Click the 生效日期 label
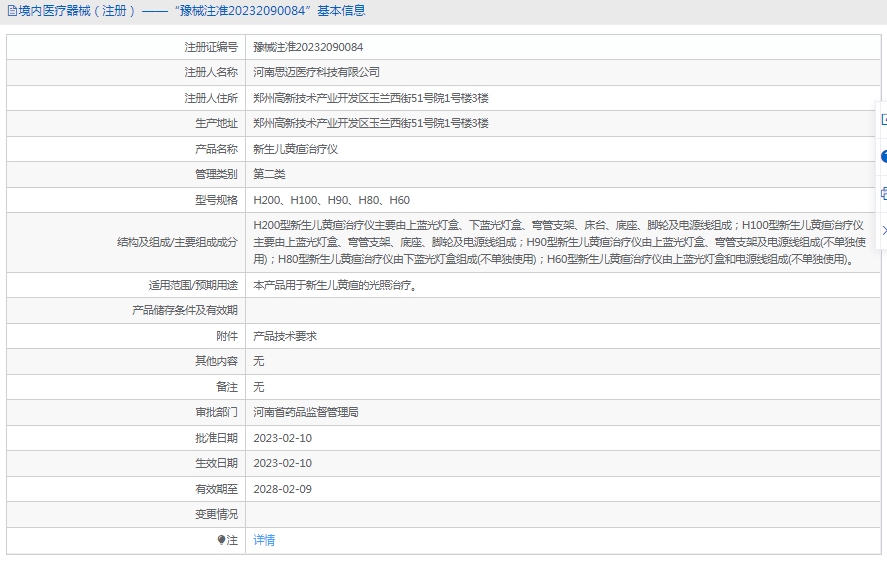Screen dimensions: 887x562 point(217,463)
